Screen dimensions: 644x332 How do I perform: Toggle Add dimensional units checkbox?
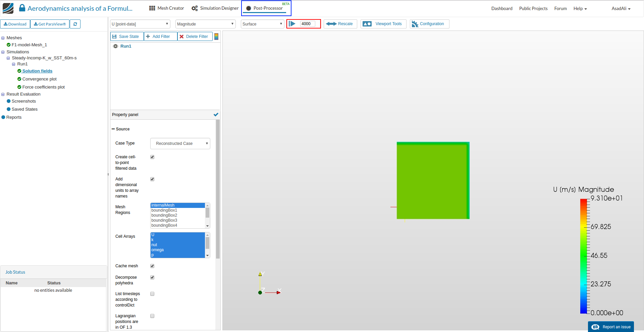pos(152,179)
